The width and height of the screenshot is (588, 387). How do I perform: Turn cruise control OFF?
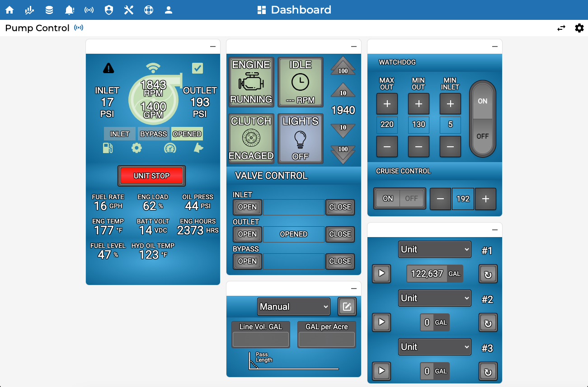click(411, 199)
